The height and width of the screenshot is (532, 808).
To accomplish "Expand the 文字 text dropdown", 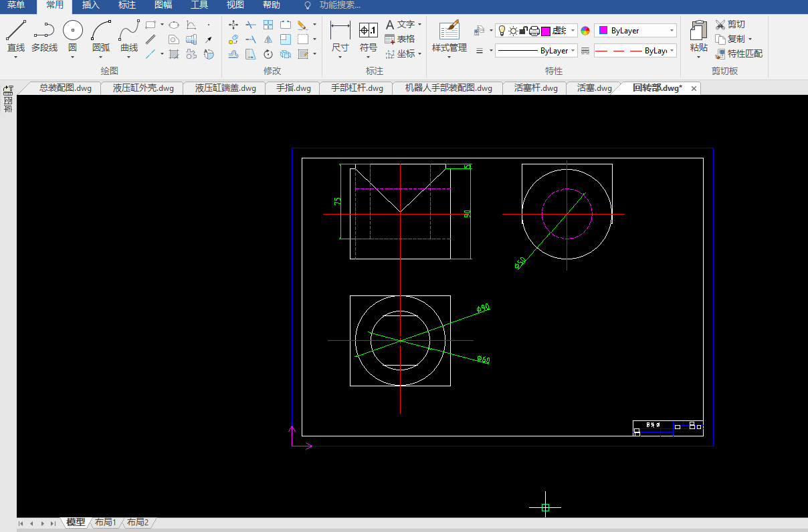I will point(419,25).
